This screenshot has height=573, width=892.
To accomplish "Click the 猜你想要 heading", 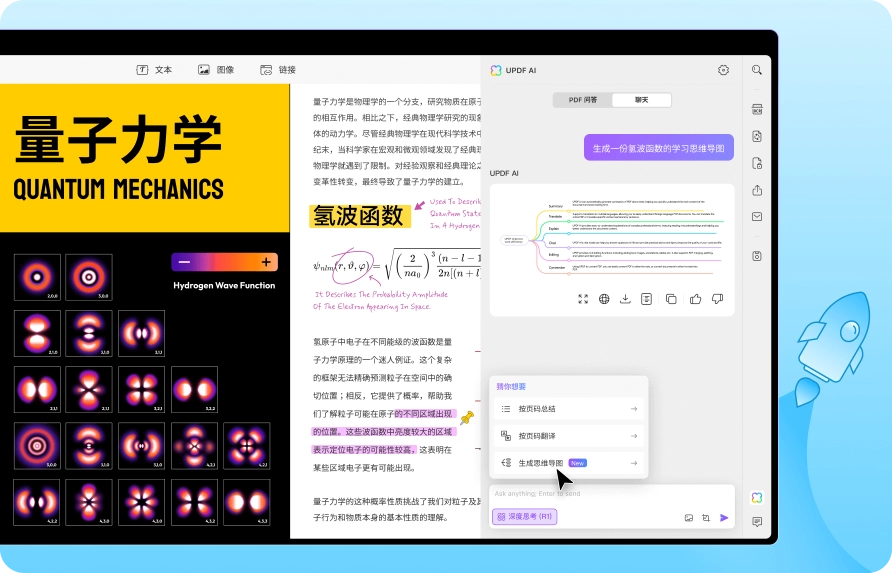I will tap(511, 386).
